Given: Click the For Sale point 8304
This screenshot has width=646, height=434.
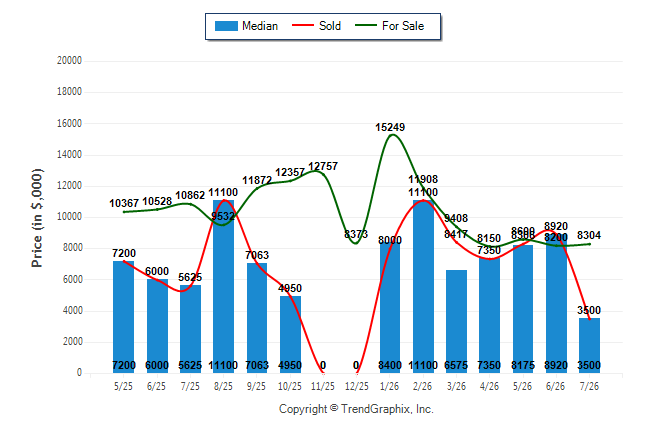Looking at the screenshot, I should click(590, 244).
